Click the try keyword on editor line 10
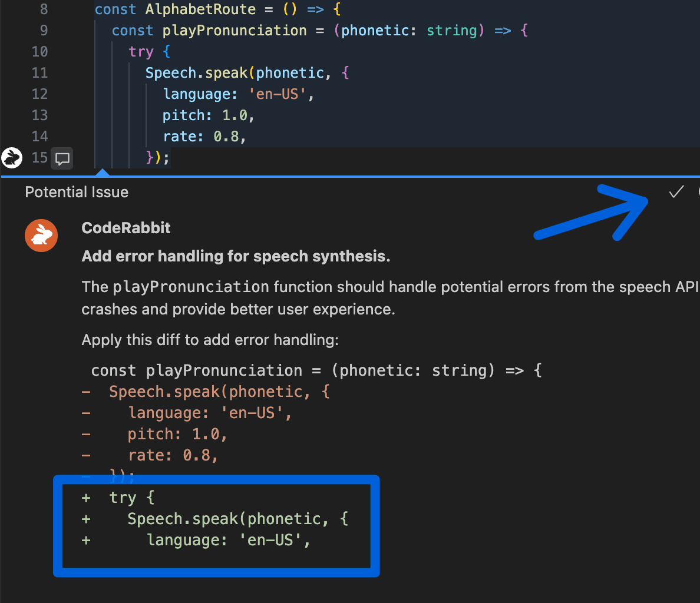 point(141,52)
